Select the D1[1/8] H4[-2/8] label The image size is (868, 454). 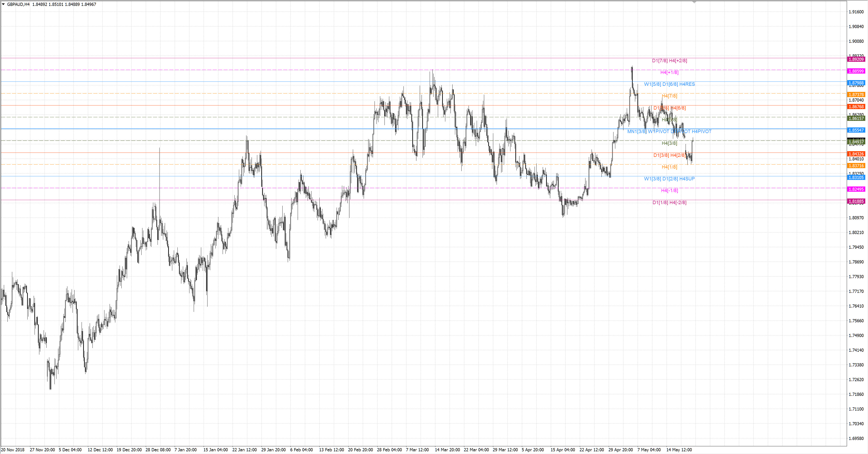(669, 202)
